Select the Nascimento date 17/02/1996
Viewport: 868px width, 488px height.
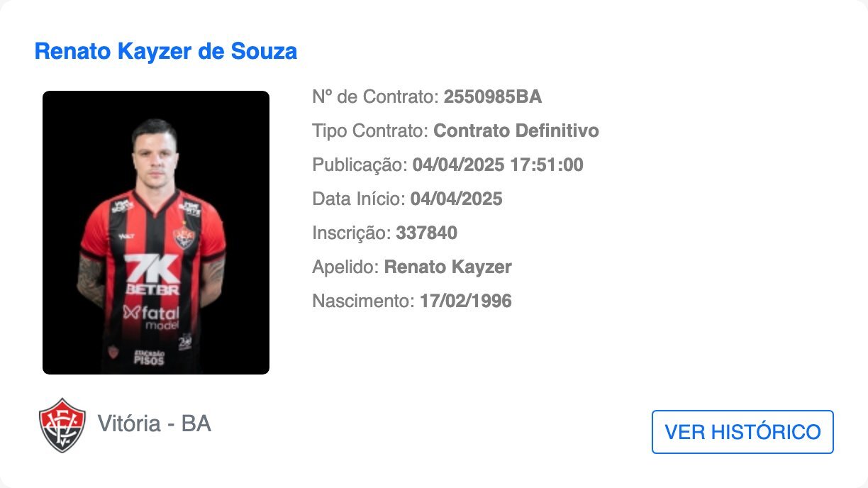pos(466,301)
